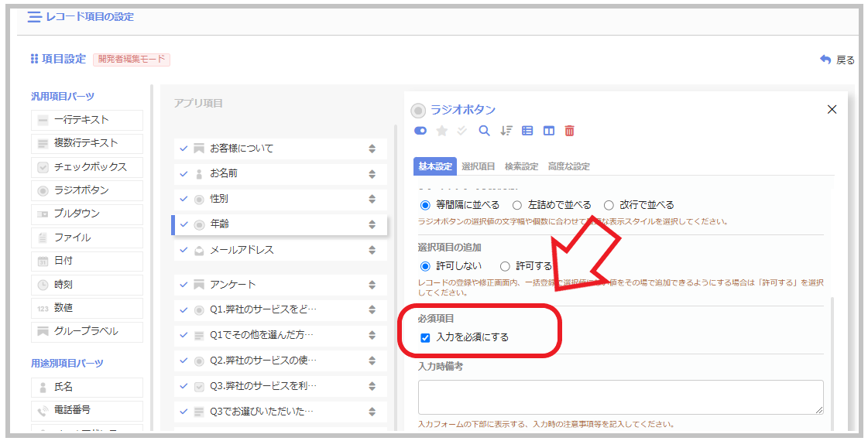Click the sort-descending icon in ラジオボタン toolbar
Screen dimensions: 868x441
[506, 131]
